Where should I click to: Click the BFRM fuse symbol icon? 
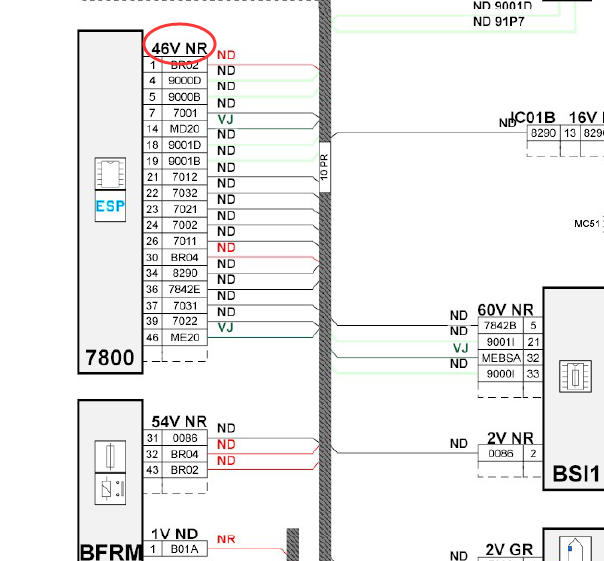(110, 456)
